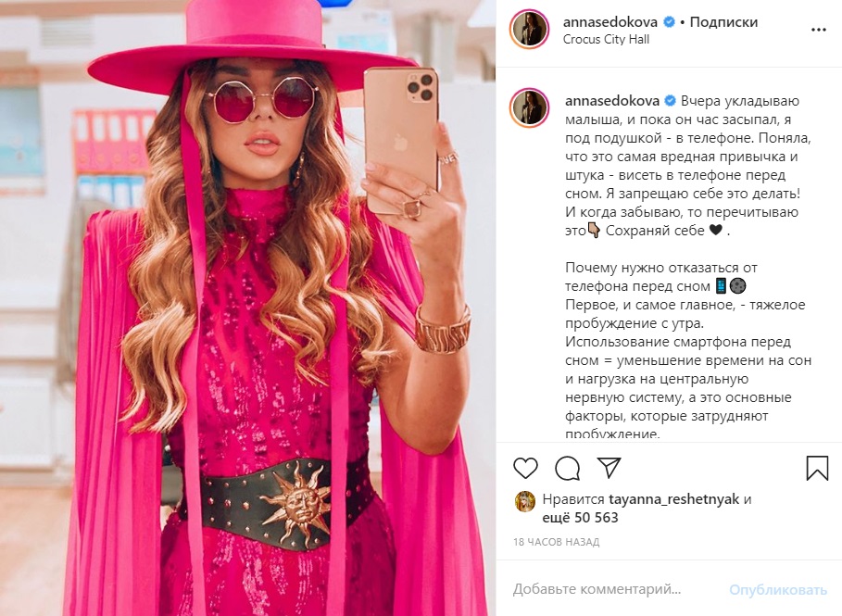This screenshot has width=842, height=616.
Task: Like the post with the heart icon
Action: (x=525, y=469)
